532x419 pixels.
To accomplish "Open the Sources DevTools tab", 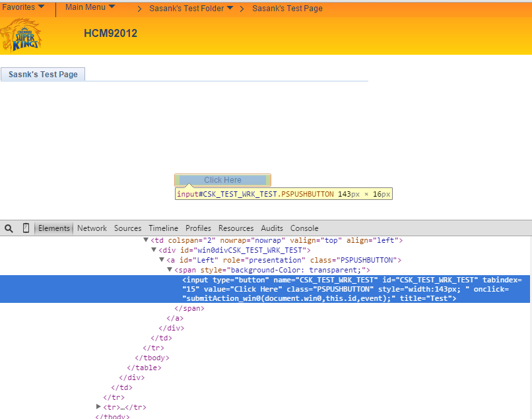I will point(127,228).
